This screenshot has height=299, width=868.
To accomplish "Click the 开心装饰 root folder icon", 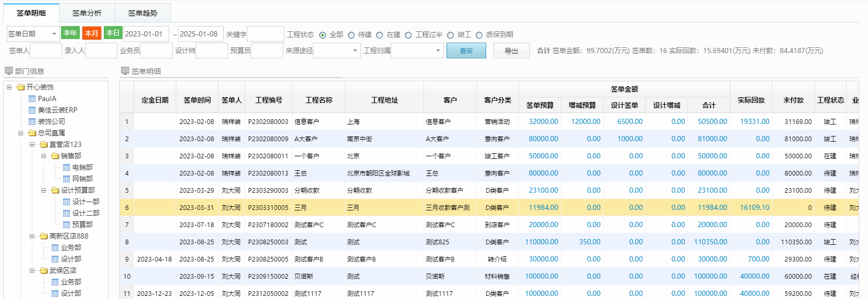I will (x=21, y=87).
